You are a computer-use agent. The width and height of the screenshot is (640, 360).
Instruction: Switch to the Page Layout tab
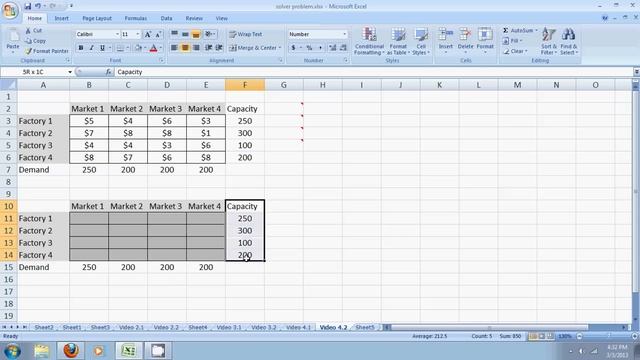point(97,18)
